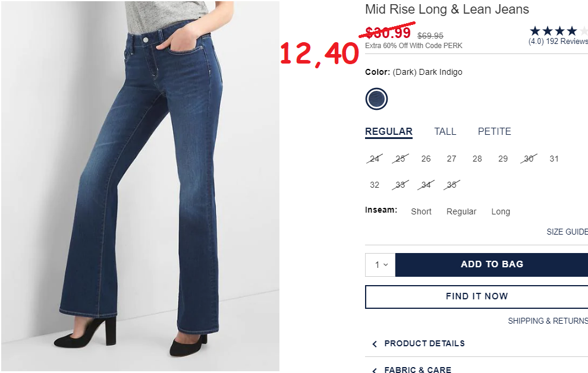Viewport: 588px width, 373px height.
Task: Expand Product Details chevron
Action: (x=374, y=344)
